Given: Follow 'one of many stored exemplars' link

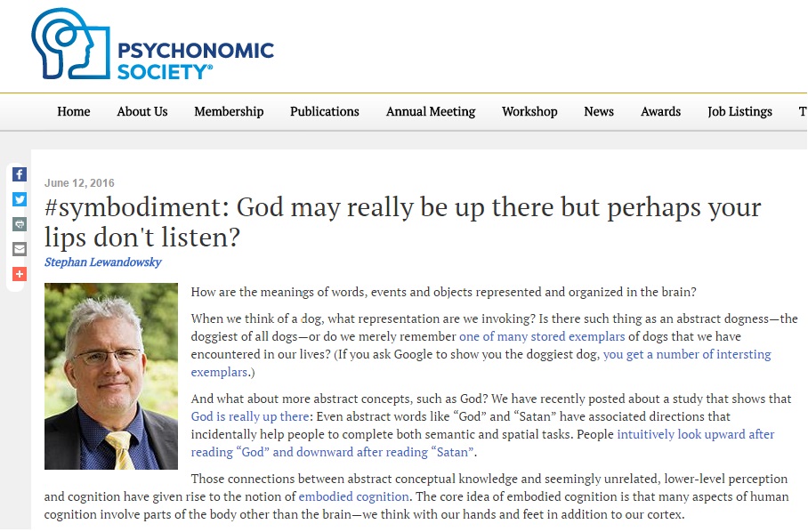Looking at the screenshot, I should (x=542, y=337).
